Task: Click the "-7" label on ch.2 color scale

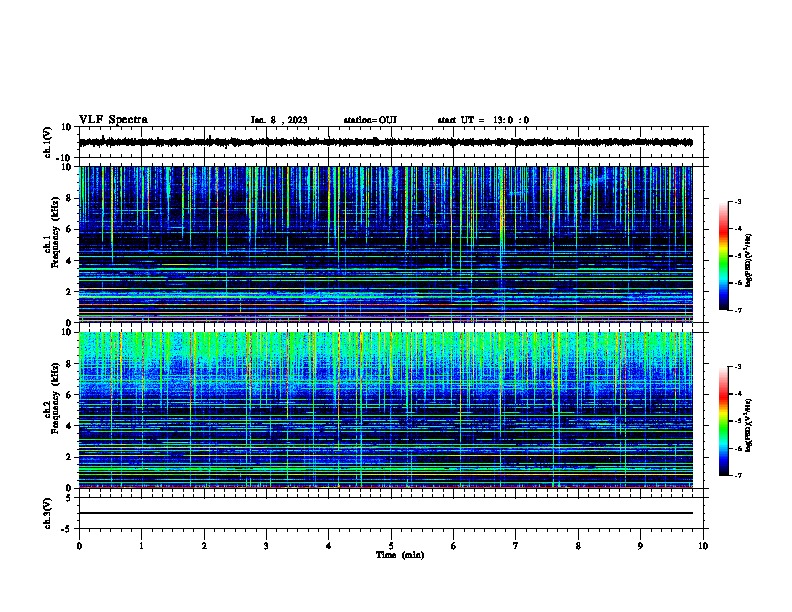Action: [x=737, y=475]
